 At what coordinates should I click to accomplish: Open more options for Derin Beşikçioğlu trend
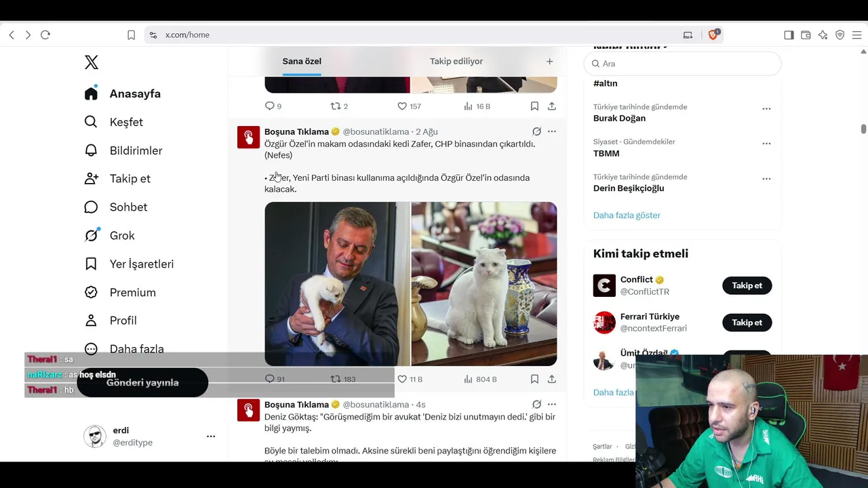tap(766, 179)
